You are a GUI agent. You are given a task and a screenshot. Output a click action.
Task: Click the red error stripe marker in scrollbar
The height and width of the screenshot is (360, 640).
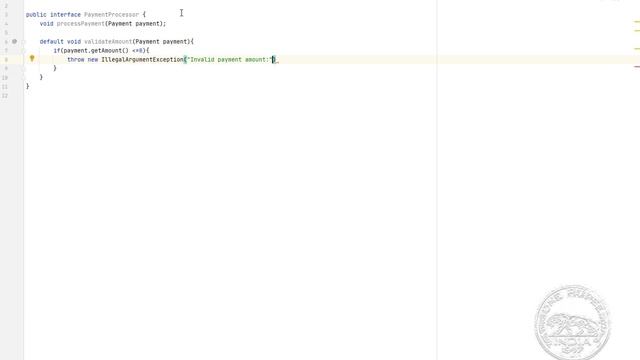coord(637,67)
